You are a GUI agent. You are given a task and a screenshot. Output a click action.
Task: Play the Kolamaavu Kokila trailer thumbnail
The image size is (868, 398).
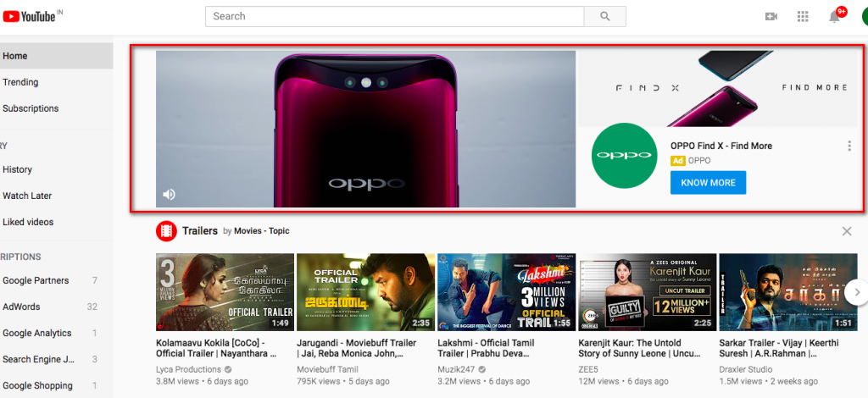[225, 293]
